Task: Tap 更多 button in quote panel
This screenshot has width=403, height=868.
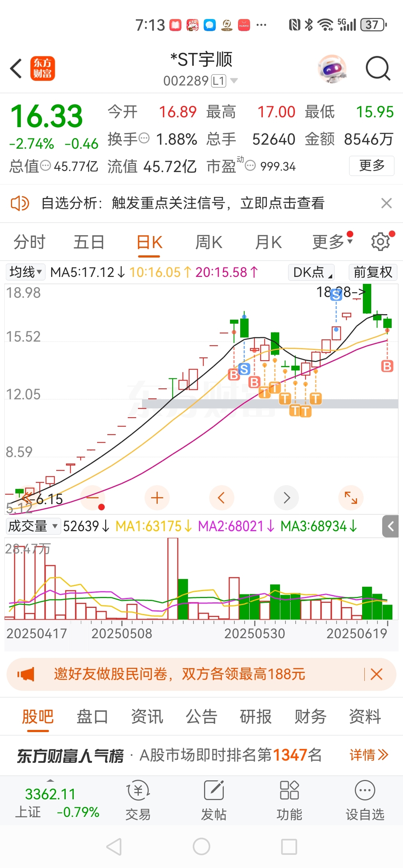Action: coord(372,165)
